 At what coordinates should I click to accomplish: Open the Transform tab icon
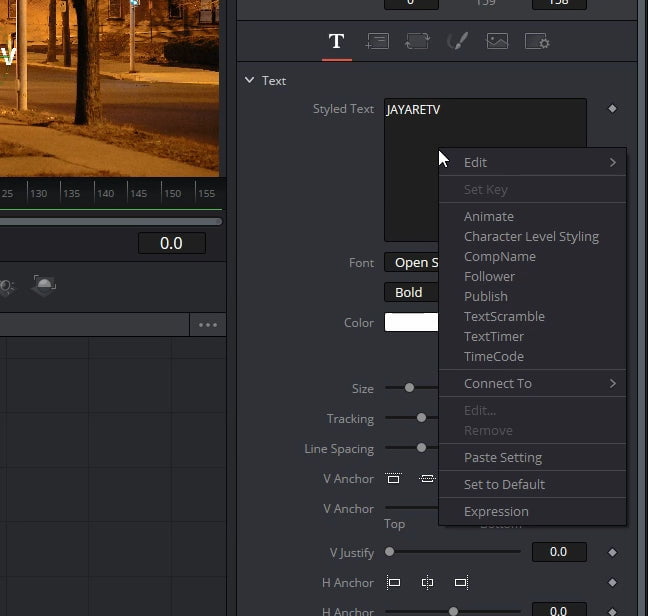point(417,41)
